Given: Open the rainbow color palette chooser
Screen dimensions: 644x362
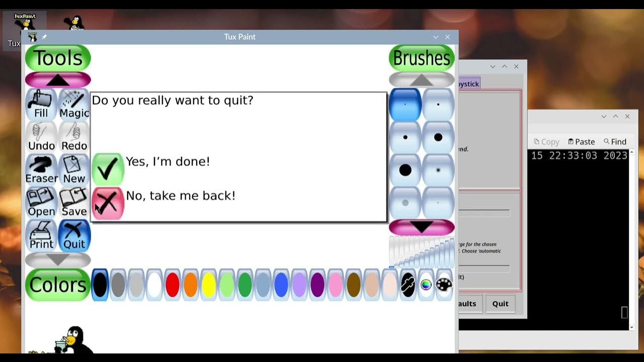Looking at the screenshot, I should tap(426, 285).
